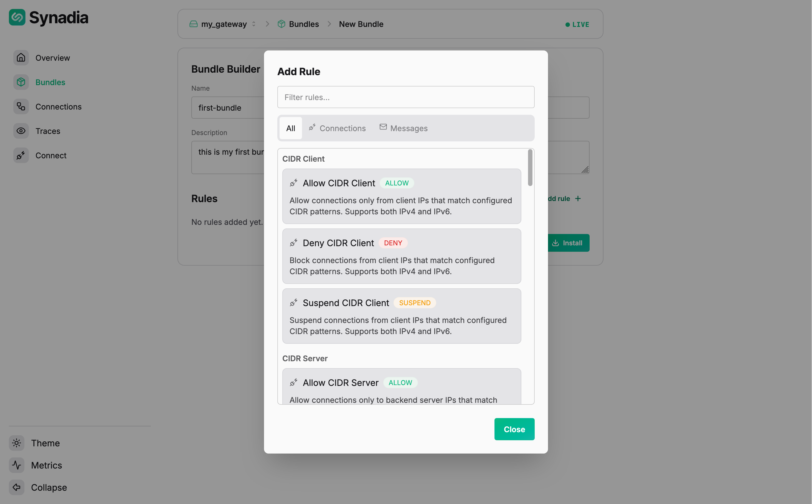Click the envelope icon on Messages tab
Screen dimensions: 812x504
(383, 127)
